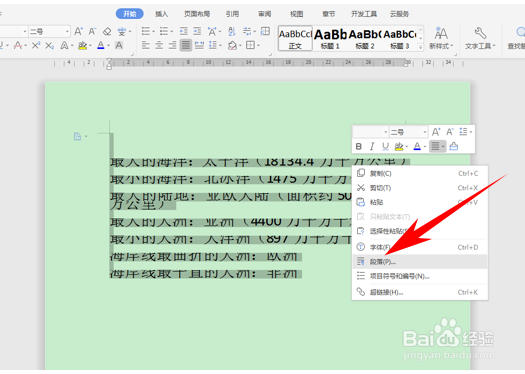
Task: Click the bulleted list icon in ribbon
Action: click(146, 31)
